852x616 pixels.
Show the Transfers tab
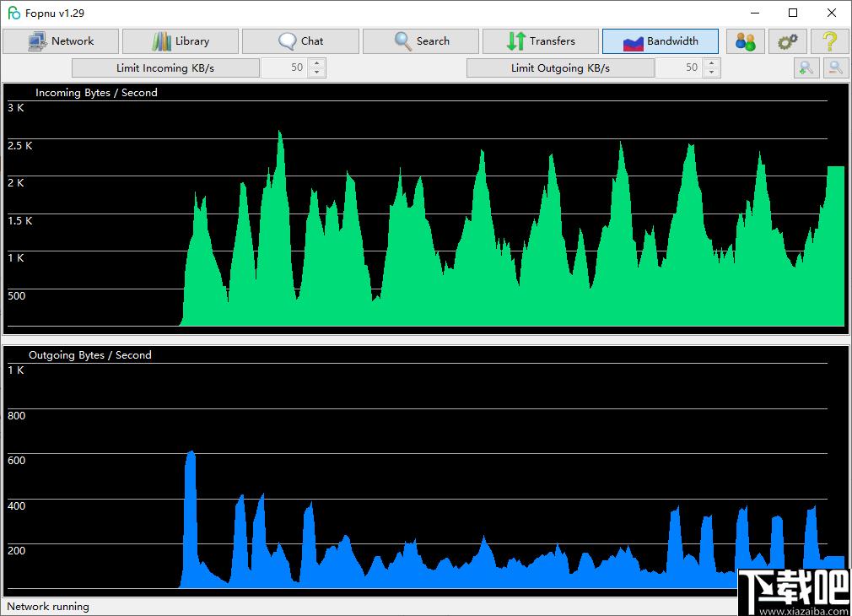click(541, 41)
